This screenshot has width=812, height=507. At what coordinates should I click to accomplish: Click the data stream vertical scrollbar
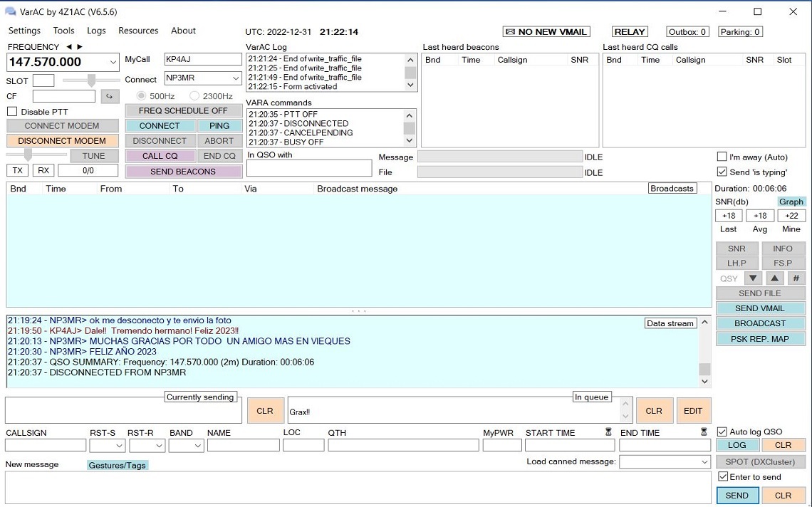point(704,352)
